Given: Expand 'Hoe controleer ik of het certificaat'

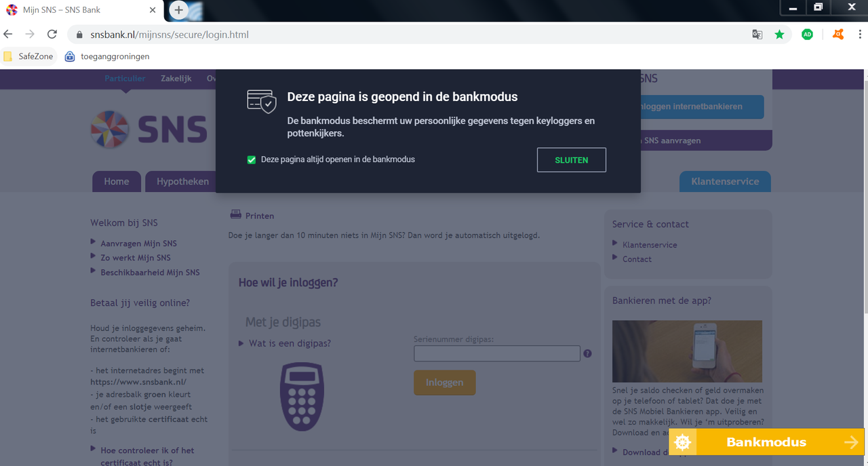Looking at the screenshot, I should (x=147, y=456).
